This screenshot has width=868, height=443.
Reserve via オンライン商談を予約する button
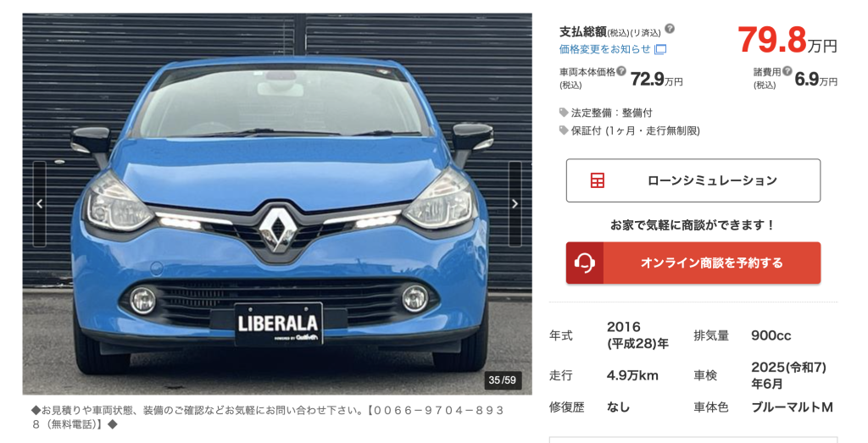[x=693, y=263]
